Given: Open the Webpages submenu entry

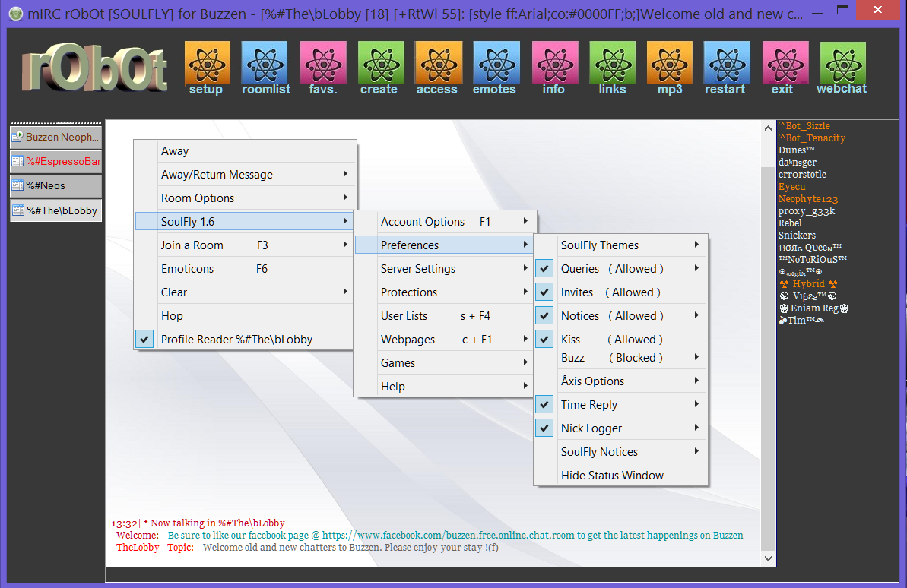Looking at the screenshot, I should coord(445,340).
